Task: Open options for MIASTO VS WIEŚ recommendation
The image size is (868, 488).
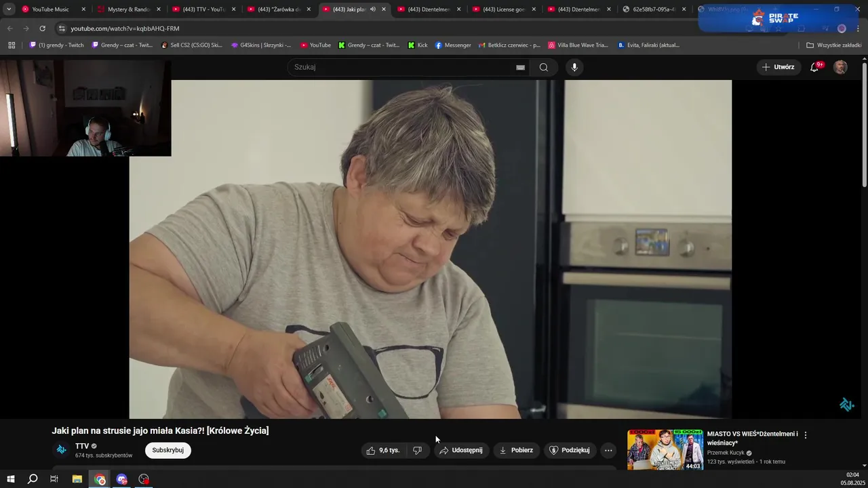Action: point(806,435)
